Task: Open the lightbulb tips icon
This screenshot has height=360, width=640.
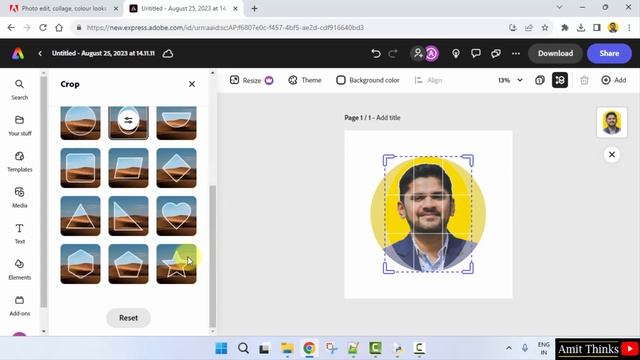Action: tap(456, 53)
